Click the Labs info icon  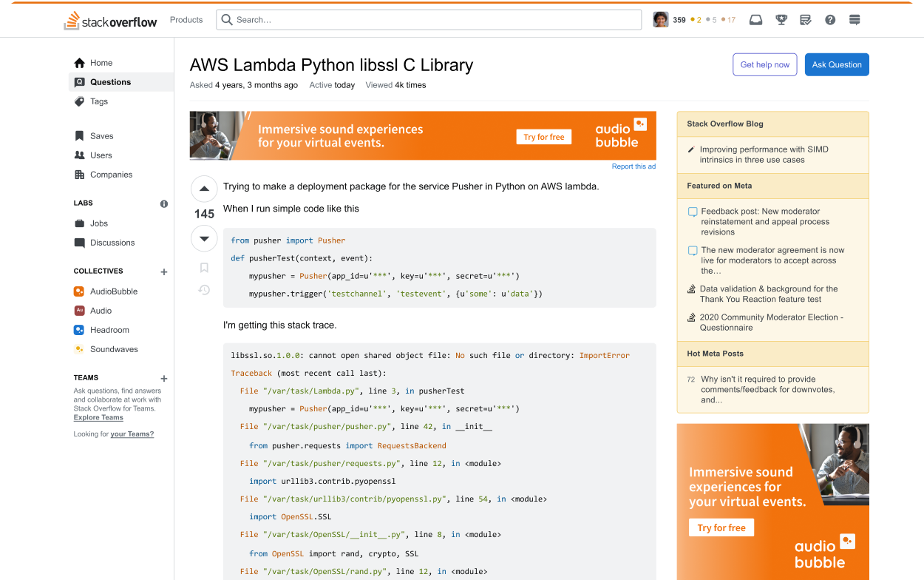[164, 203]
